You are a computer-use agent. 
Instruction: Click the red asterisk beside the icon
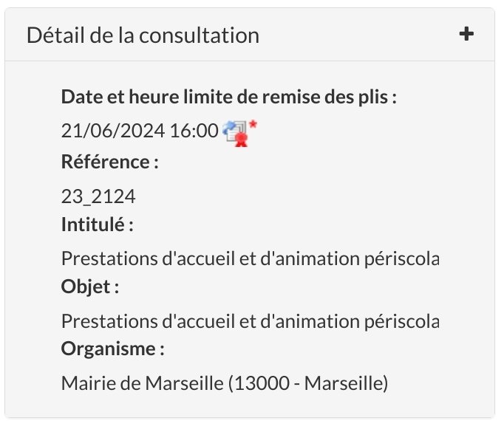(253, 124)
